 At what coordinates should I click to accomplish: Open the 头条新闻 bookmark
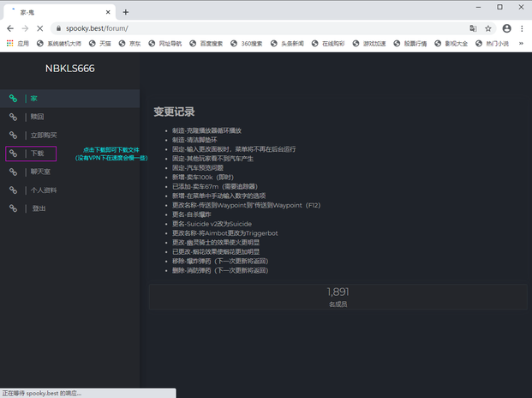(x=287, y=44)
